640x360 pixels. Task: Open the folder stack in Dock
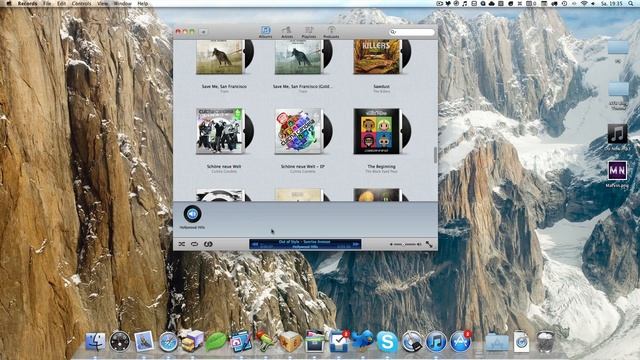tap(496, 342)
